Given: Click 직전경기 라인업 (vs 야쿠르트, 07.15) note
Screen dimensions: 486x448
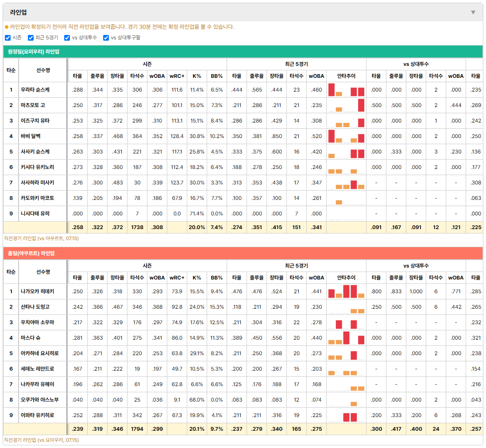Looking at the screenshot, I should [41, 238].
